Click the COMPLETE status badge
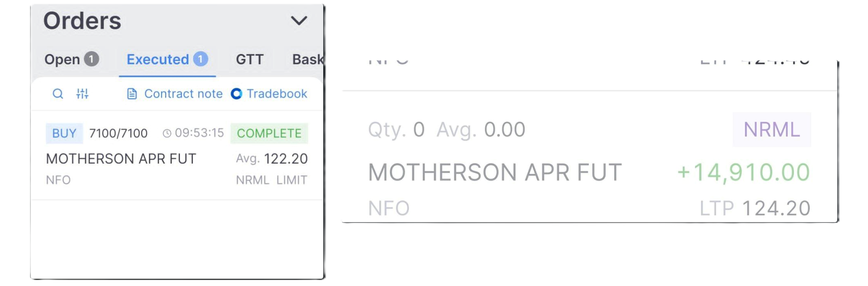 tap(269, 133)
